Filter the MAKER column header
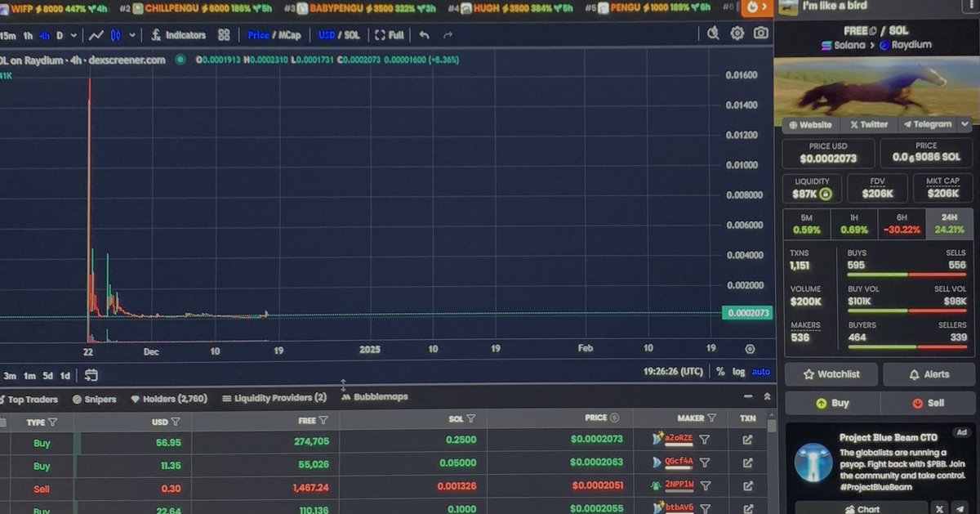The width and height of the screenshot is (980, 514). point(711,418)
